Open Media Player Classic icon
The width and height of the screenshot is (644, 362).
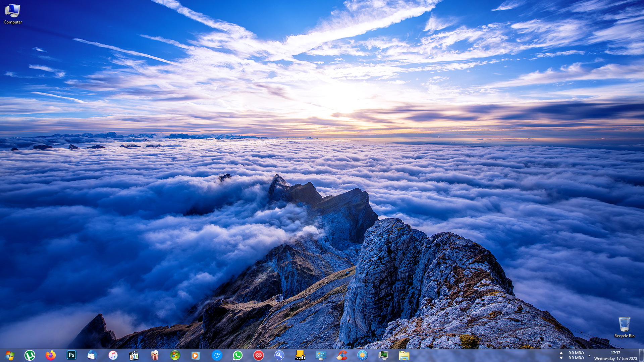pyautogui.click(x=134, y=355)
